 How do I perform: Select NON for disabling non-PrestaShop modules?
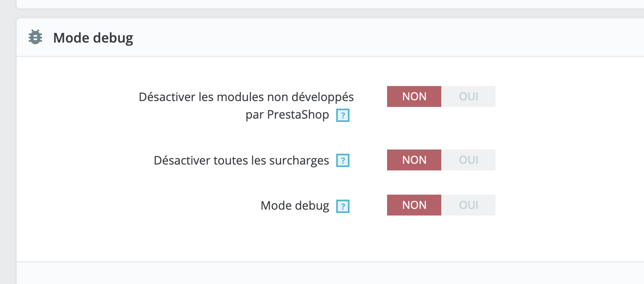(x=414, y=96)
